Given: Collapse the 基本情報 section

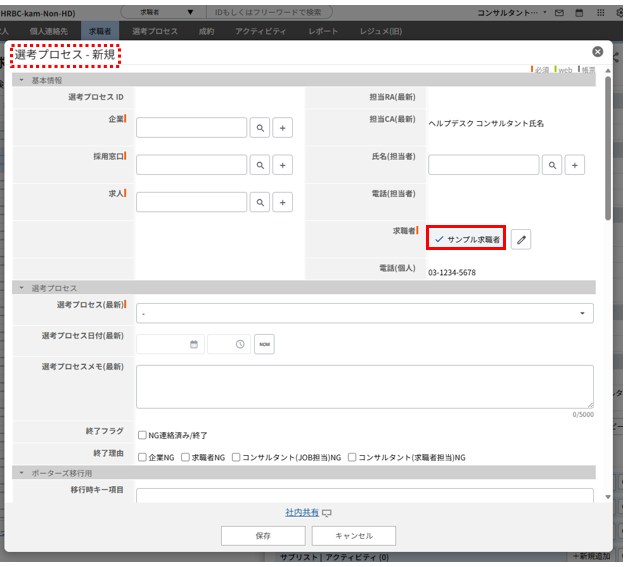Looking at the screenshot, I should click(21, 79).
